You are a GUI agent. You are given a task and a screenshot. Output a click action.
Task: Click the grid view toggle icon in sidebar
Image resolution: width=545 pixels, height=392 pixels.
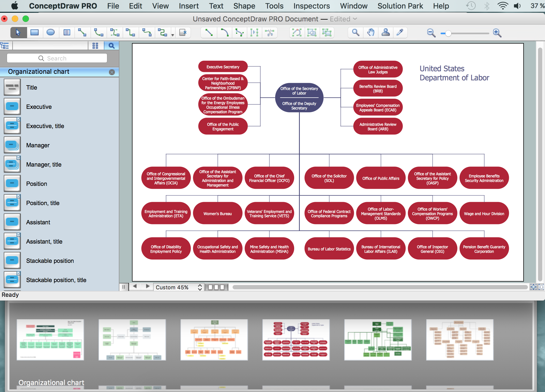95,45
